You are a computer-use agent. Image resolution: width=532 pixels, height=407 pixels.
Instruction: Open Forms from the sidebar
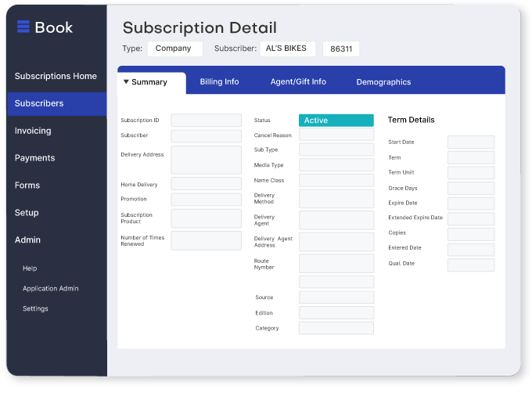27,185
